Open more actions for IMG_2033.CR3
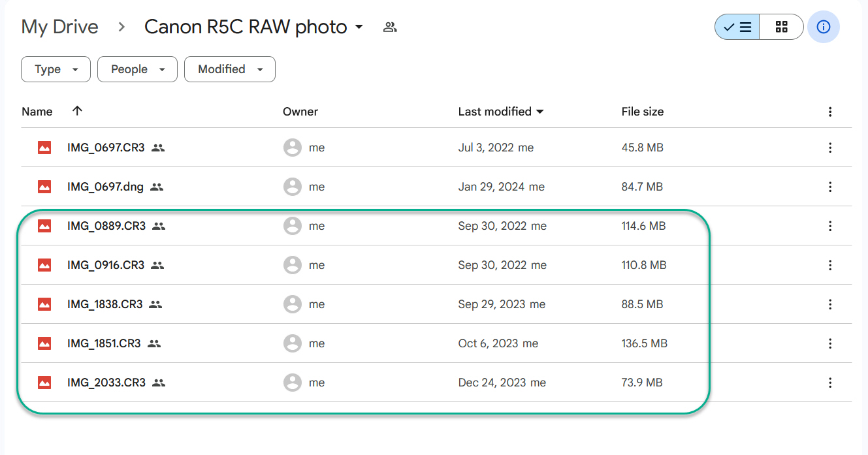This screenshot has width=868, height=455. coord(830,383)
